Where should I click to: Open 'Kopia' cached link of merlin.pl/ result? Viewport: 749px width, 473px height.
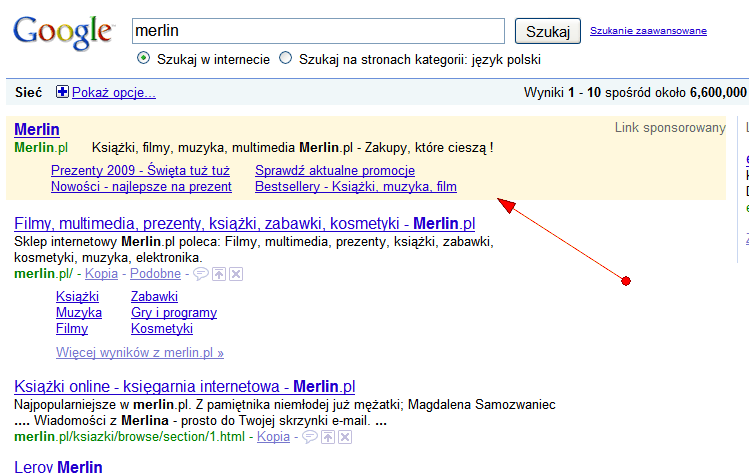(101, 274)
